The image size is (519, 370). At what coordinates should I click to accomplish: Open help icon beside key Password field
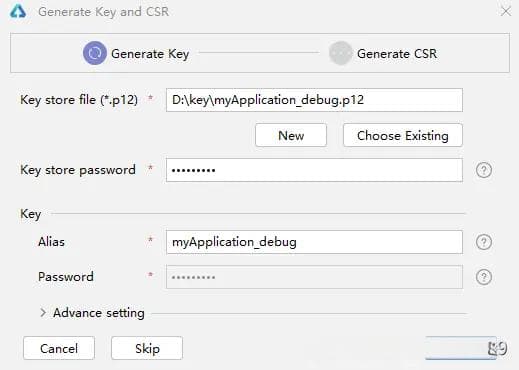pos(484,277)
